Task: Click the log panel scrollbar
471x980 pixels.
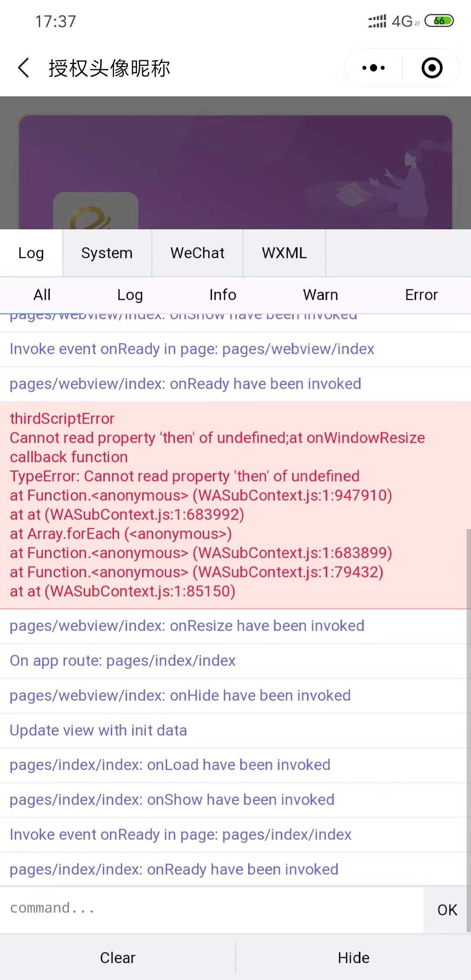Action: pyautogui.click(x=468, y=728)
